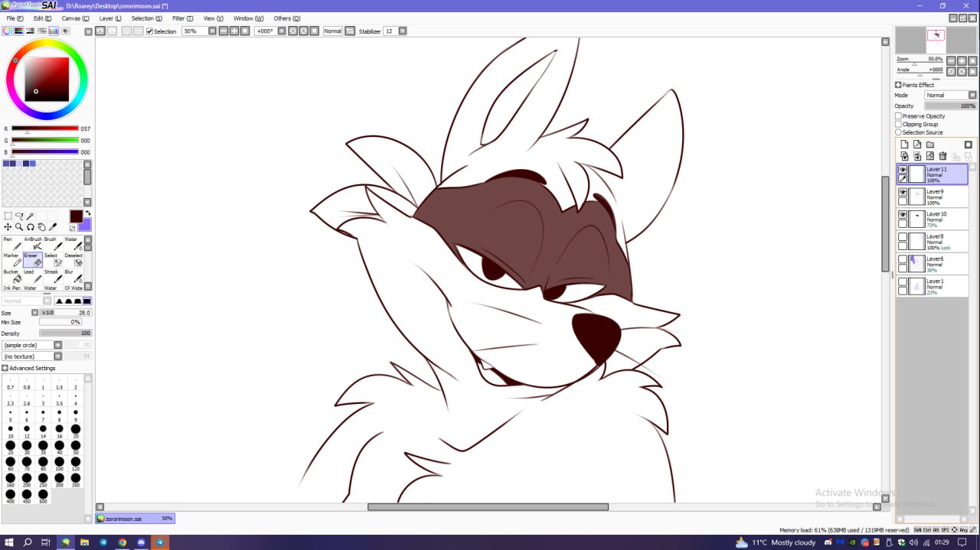Pick the Eraser tool
Screen dimensions: 980x550
point(33,261)
